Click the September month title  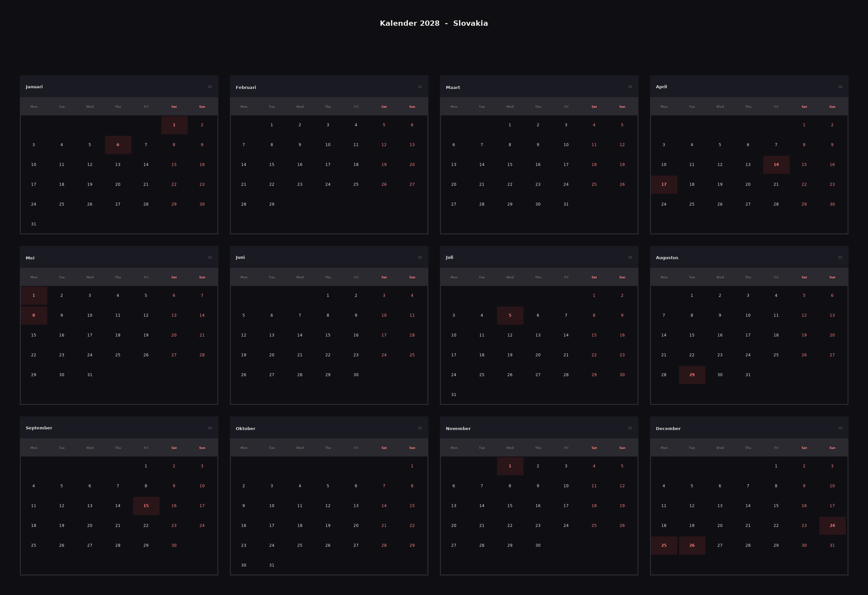pyautogui.click(x=39, y=428)
